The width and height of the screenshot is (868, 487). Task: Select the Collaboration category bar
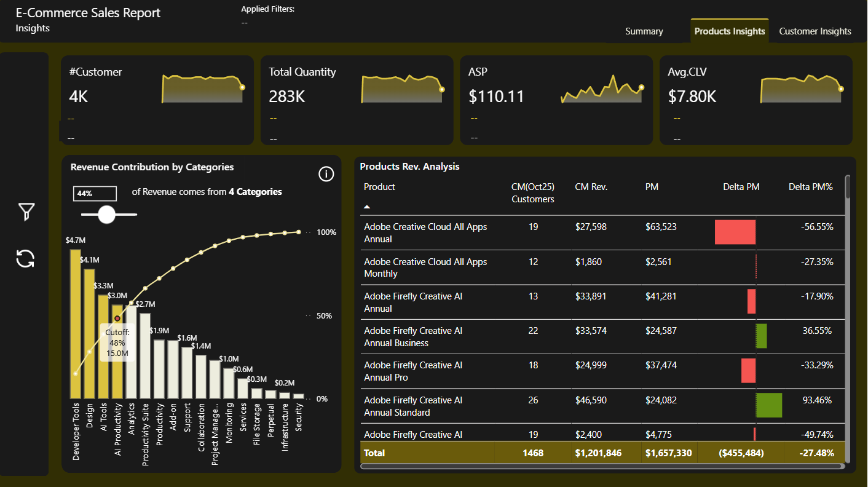point(201,377)
